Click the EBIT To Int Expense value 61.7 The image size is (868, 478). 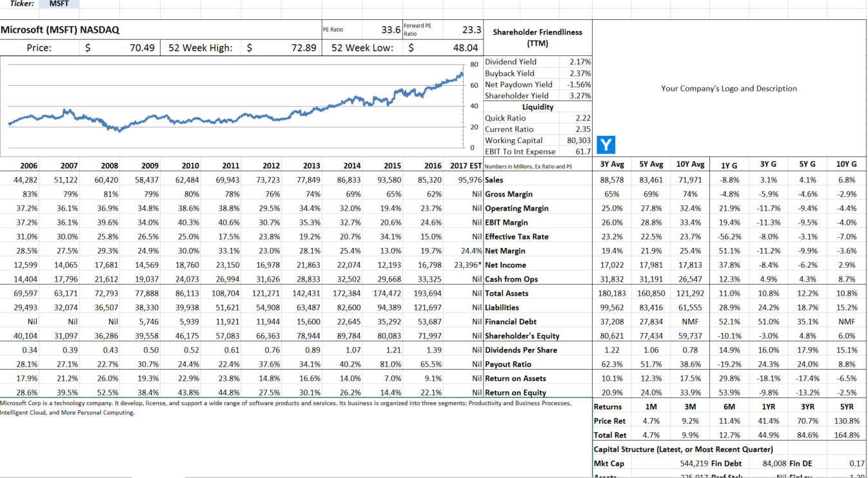tap(583, 152)
